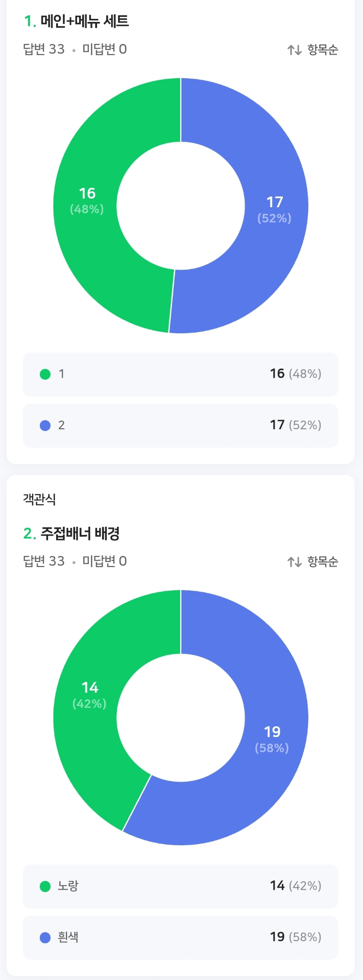The width and height of the screenshot is (363, 980).
Task: Click the question title 1. 메인+메뉴 세트
Action: coord(77,21)
